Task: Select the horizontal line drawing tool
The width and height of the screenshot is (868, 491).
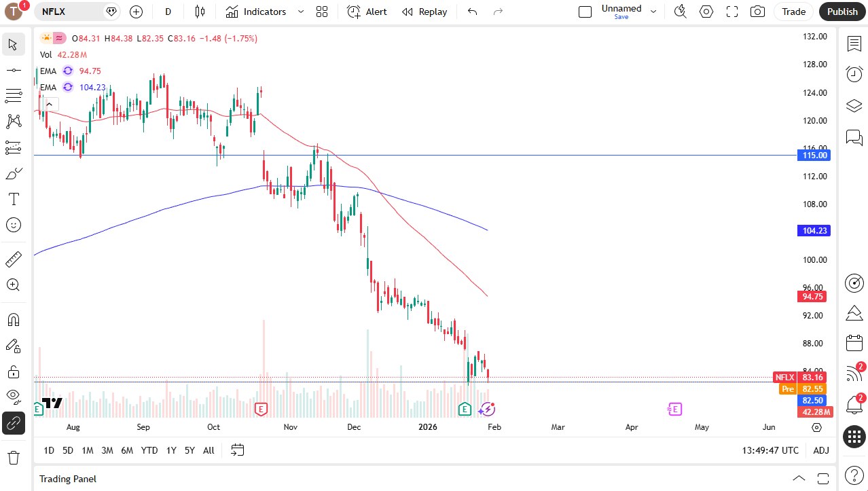Action: click(x=13, y=70)
